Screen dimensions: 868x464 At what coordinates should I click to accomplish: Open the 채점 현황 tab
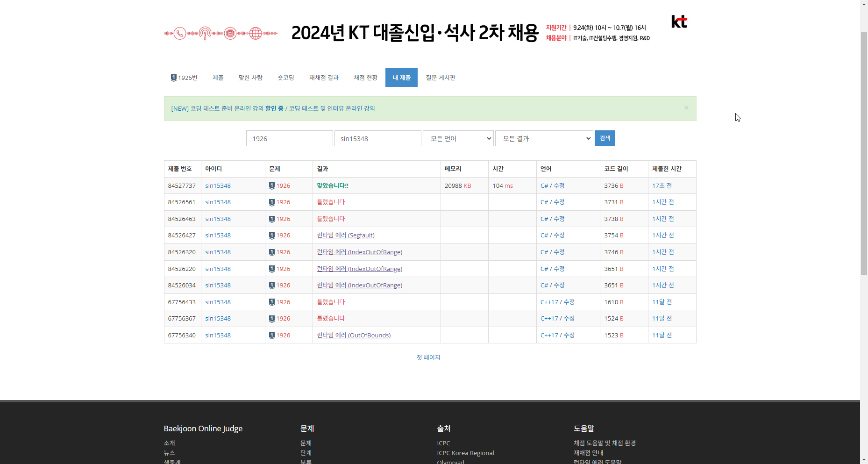[365, 78]
